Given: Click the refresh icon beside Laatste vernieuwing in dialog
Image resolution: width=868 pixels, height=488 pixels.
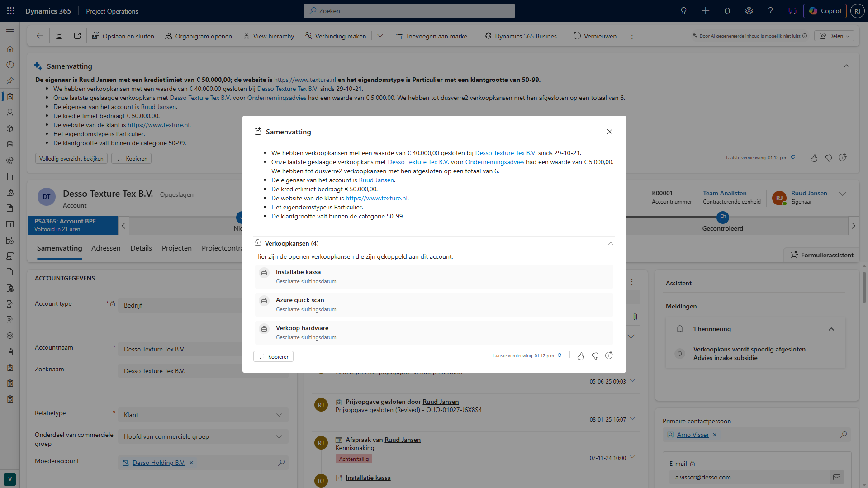Looking at the screenshot, I should click(560, 355).
